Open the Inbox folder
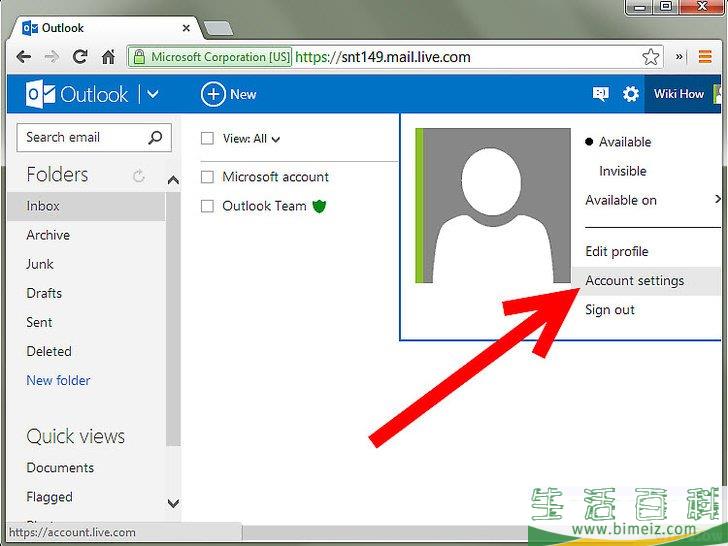Screen dimensions: 728x546 point(86,206)
